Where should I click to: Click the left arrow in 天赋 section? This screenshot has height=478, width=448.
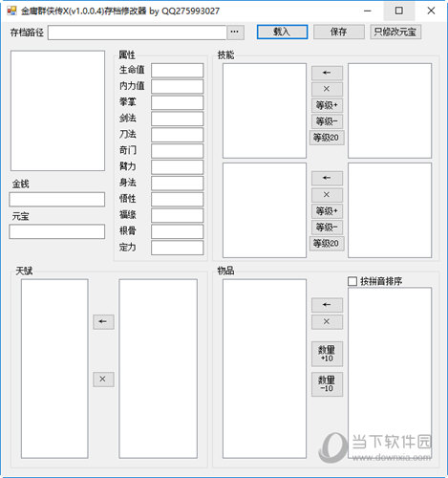click(x=103, y=322)
